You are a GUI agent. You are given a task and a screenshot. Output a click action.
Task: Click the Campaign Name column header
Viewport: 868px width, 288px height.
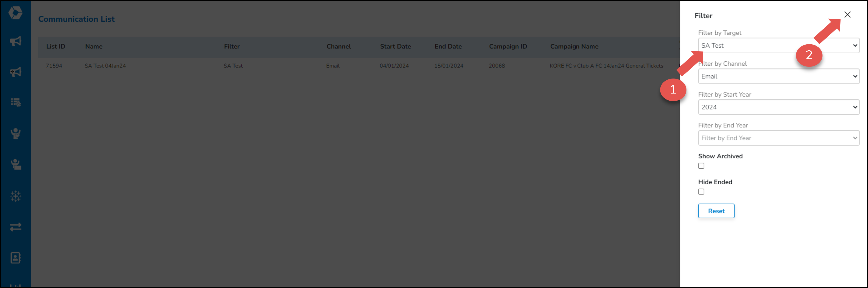tap(574, 46)
